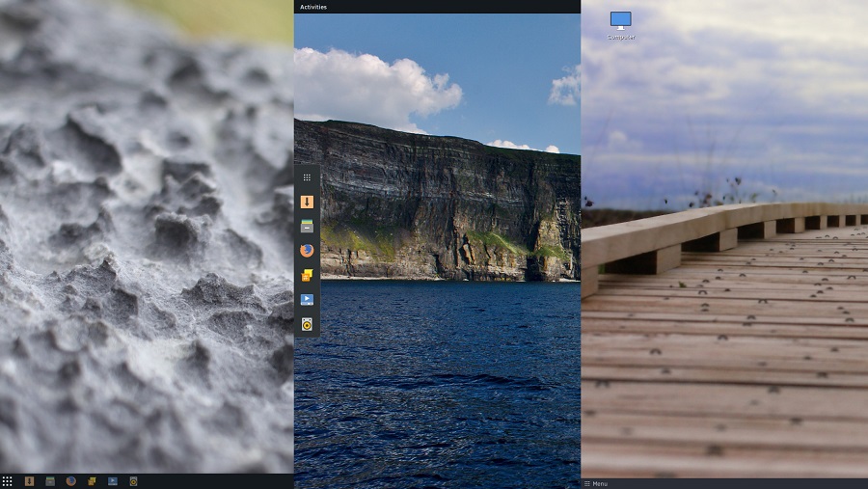Click the Activities button in the top bar
Image resolution: width=868 pixels, height=489 pixels.
tap(313, 7)
